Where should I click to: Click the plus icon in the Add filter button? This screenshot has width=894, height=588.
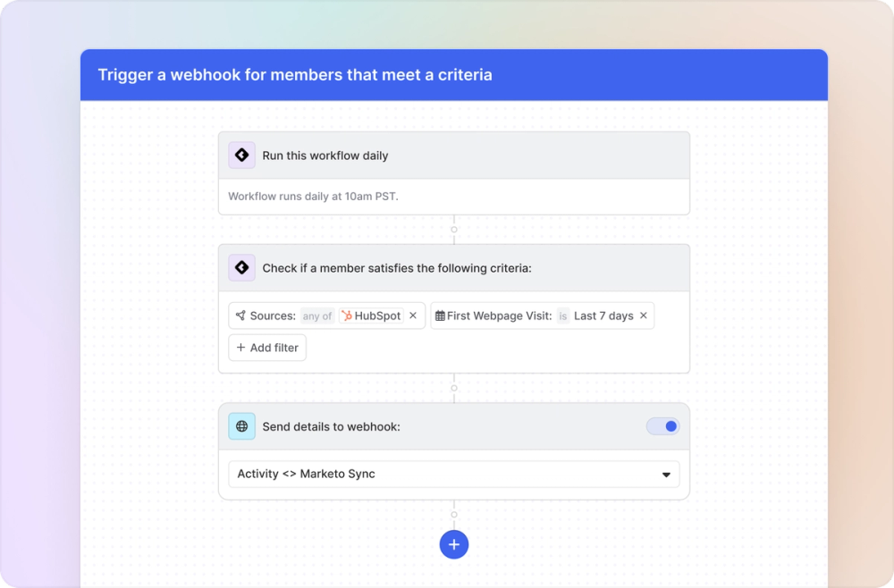click(x=240, y=348)
